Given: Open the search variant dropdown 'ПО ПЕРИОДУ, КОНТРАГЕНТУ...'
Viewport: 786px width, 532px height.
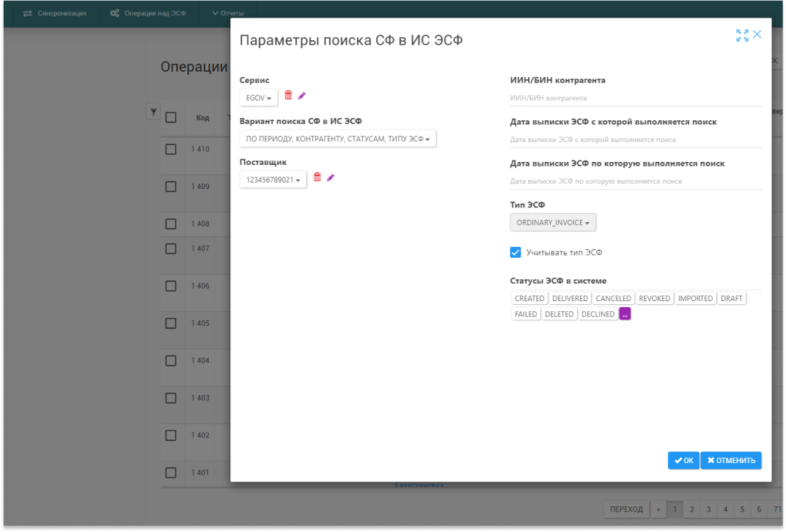Looking at the screenshot, I should 338,138.
